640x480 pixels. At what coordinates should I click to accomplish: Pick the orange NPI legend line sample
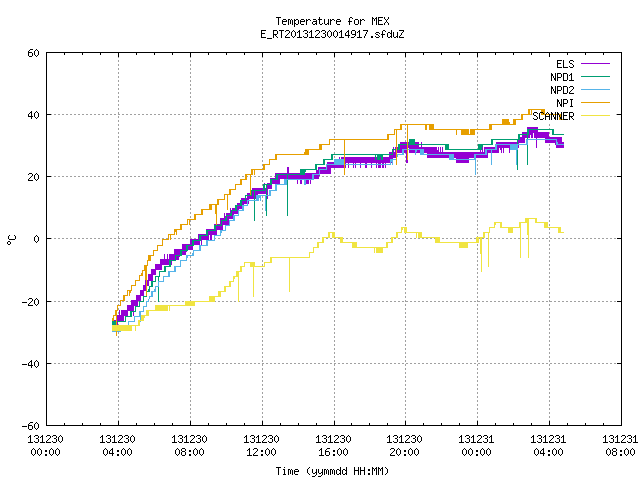(595, 102)
